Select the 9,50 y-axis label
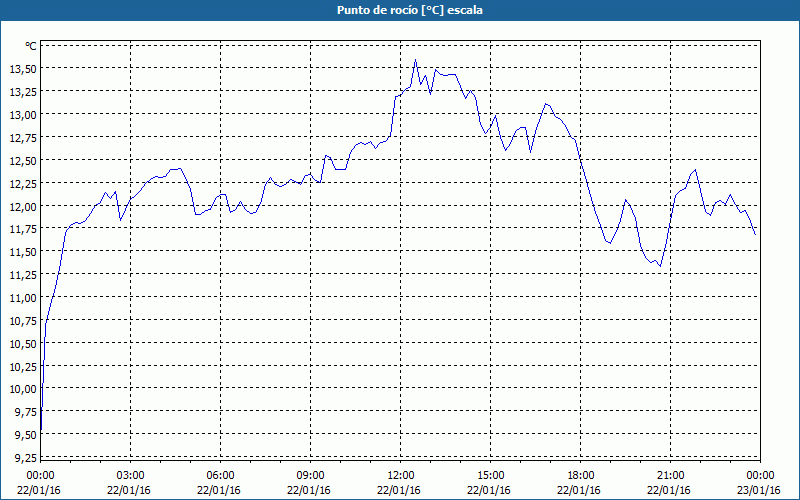The height and width of the screenshot is (500, 800). point(25,436)
